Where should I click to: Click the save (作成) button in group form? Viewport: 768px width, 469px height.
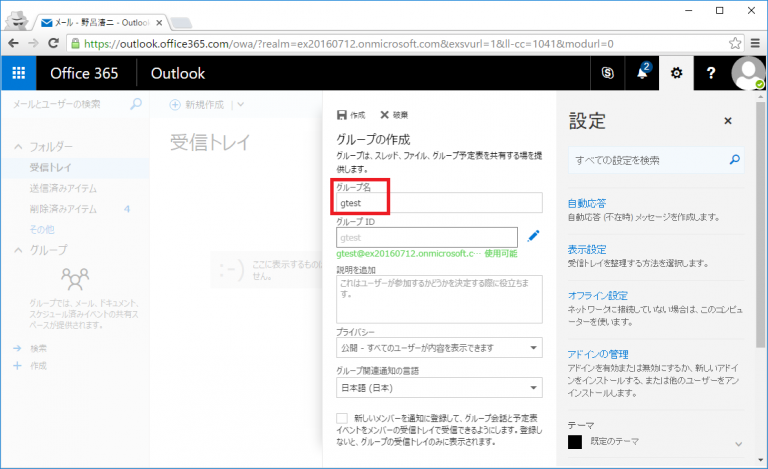pos(352,115)
